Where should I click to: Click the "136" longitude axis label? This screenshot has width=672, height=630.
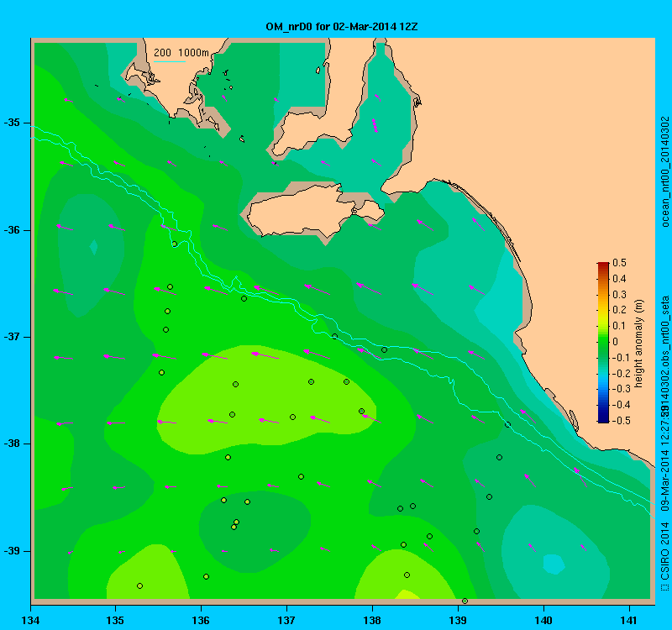[x=201, y=620]
